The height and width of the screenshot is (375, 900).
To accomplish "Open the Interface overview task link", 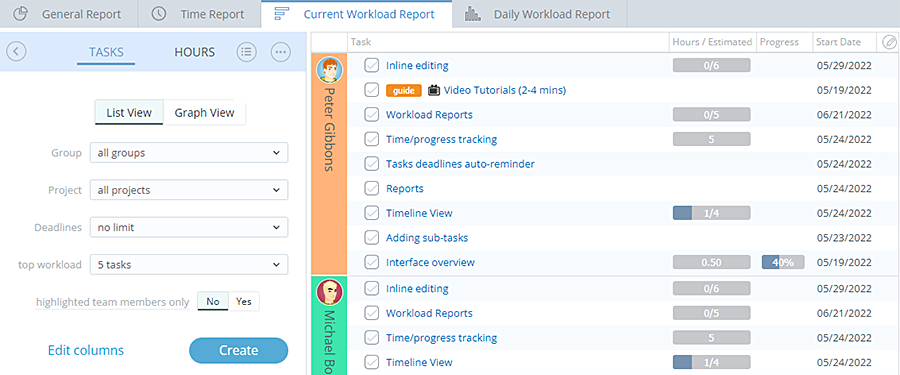I will pos(430,262).
